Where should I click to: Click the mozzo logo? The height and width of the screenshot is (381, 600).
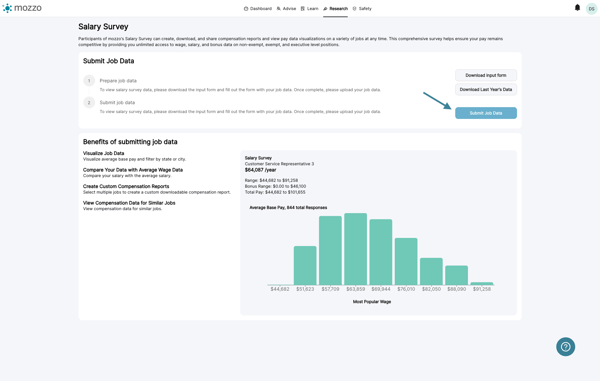pos(22,8)
